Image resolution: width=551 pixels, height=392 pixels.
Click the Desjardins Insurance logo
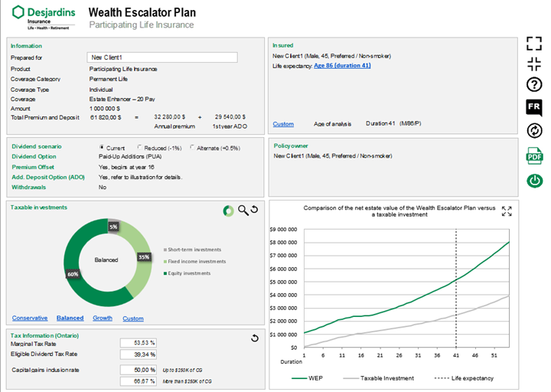coord(44,18)
